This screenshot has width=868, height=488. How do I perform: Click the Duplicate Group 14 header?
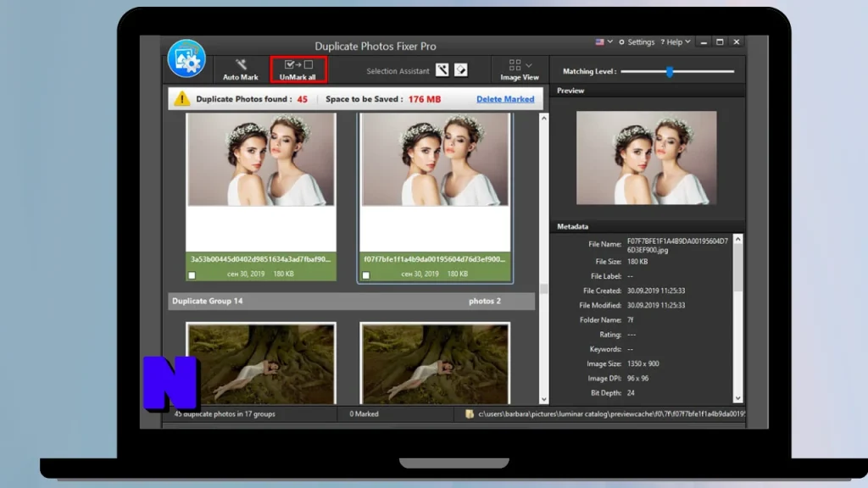click(352, 301)
